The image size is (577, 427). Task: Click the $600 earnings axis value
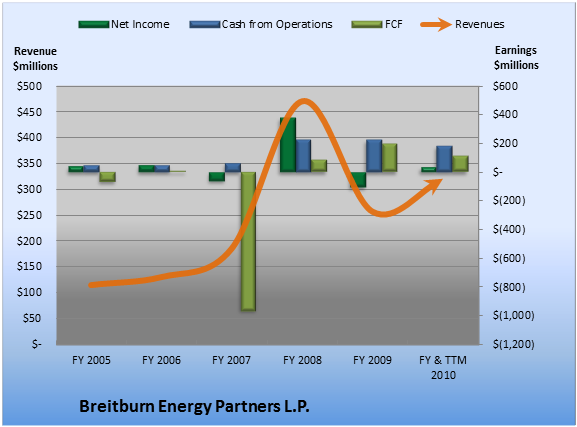point(505,86)
